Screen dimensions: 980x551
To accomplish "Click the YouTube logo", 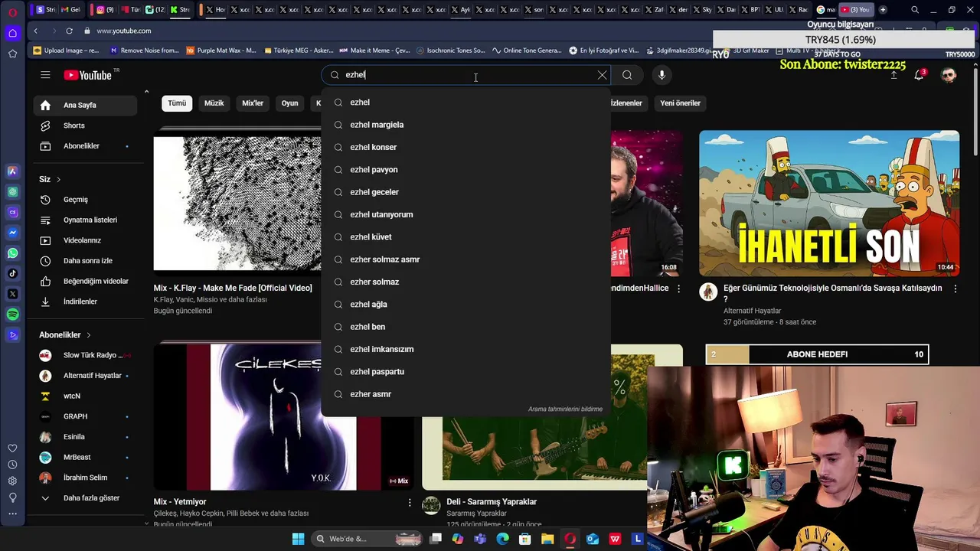I will coord(87,75).
